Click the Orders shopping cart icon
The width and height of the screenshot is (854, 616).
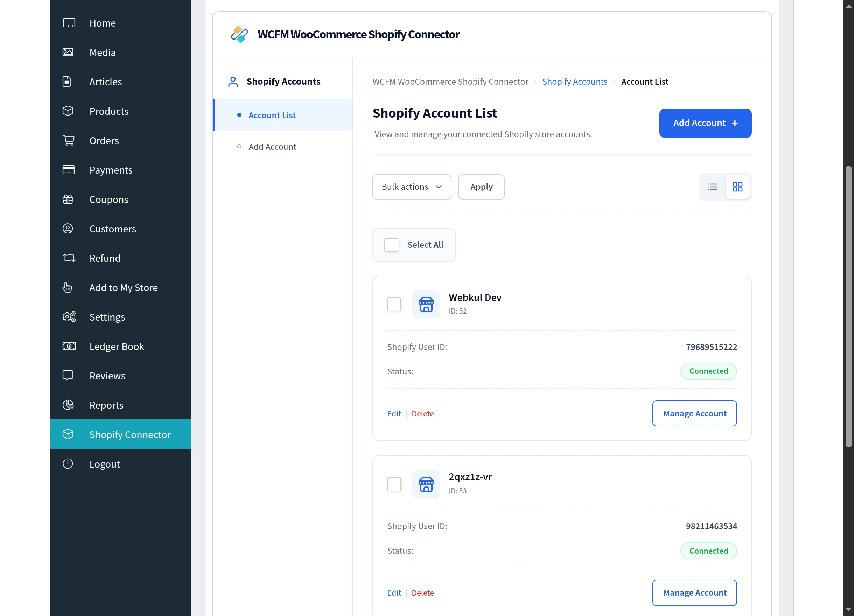[x=69, y=140]
